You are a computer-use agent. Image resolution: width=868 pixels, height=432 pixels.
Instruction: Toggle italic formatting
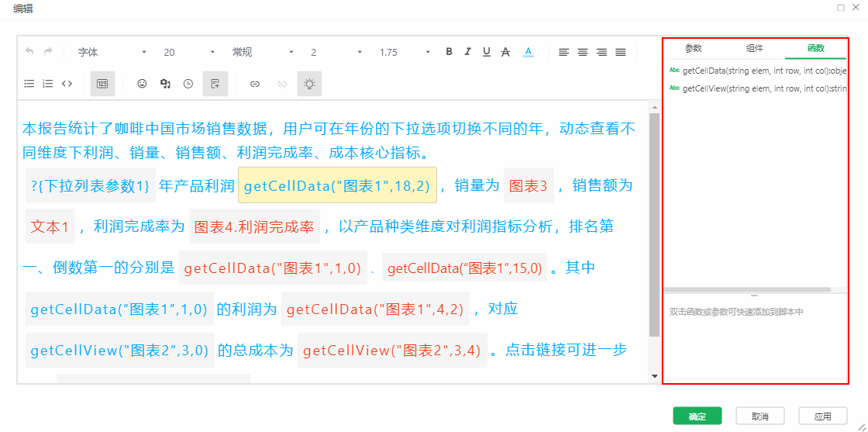point(468,51)
